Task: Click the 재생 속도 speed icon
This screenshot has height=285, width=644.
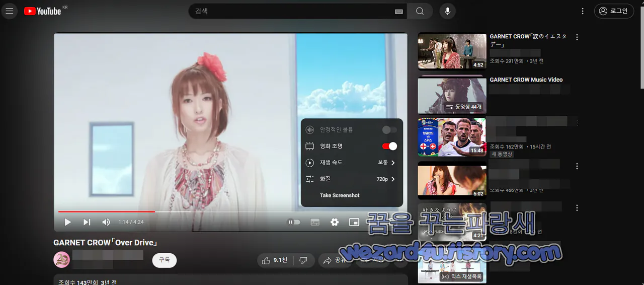Action: [x=310, y=163]
